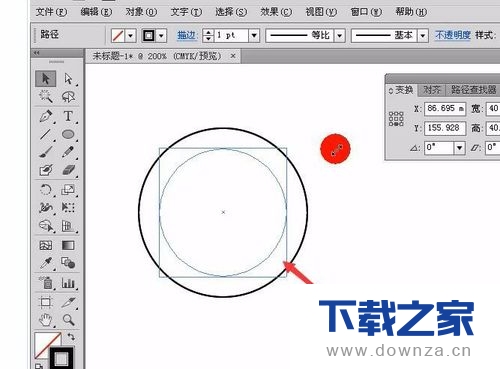Collapse the tools panel double-arrow
The width and height of the screenshot is (500, 369).
pos(37,53)
